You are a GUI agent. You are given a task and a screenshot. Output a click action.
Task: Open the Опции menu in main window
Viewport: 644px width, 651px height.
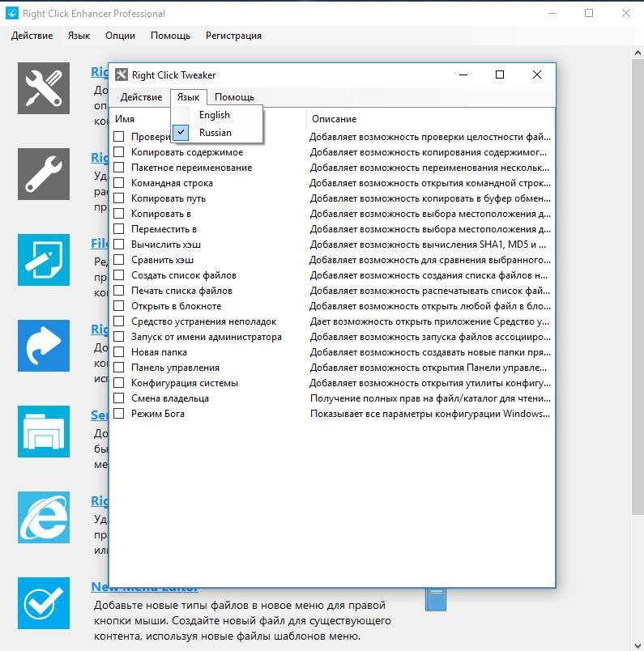click(120, 36)
